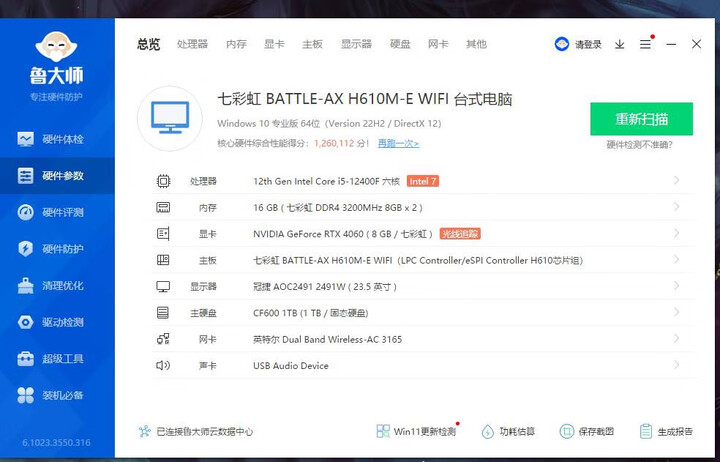Click the download arrow icon in title bar
720x462 pixels.
pyautogui.click(x=619, y=44)
